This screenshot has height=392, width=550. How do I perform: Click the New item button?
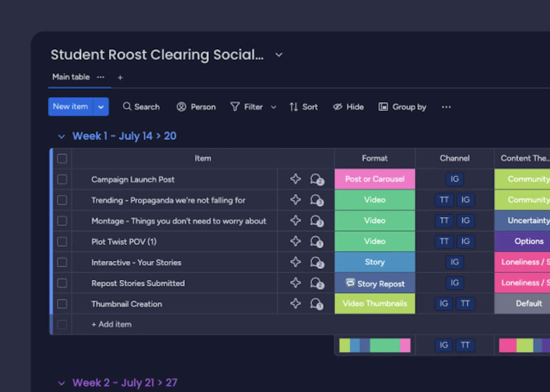[70, 107]
